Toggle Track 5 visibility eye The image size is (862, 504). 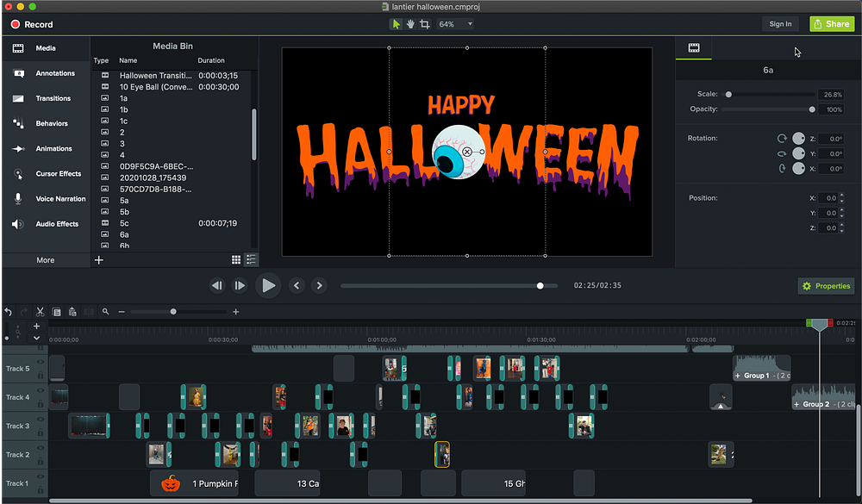coord(41,364)
